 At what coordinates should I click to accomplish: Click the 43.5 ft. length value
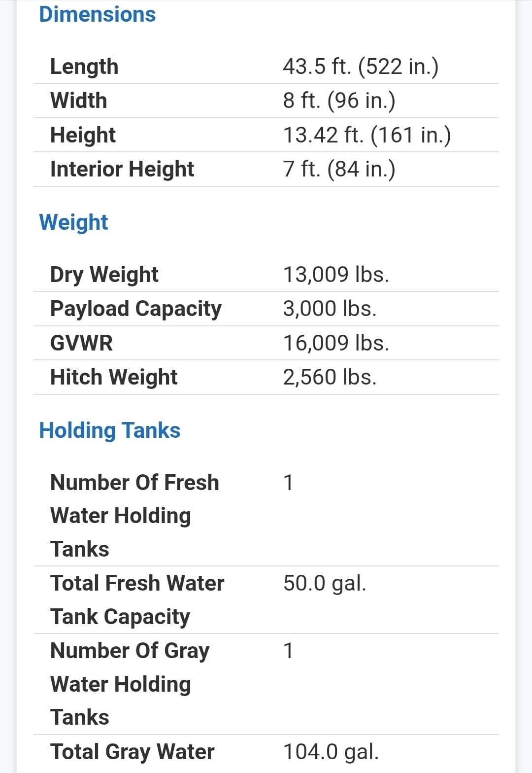tap(360, 67)
